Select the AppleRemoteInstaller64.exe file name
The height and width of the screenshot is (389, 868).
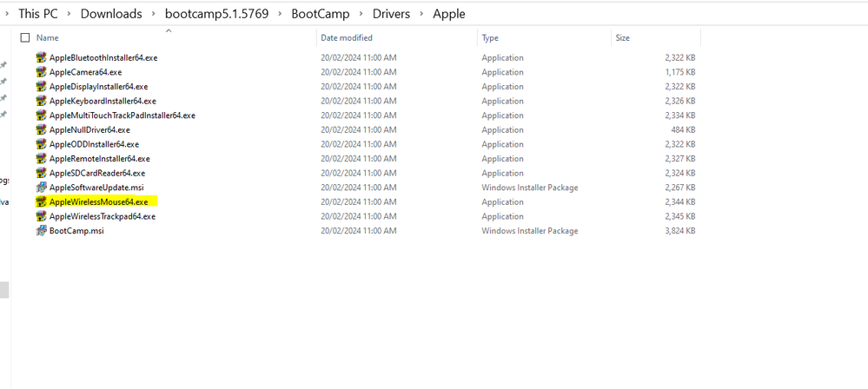100,158
